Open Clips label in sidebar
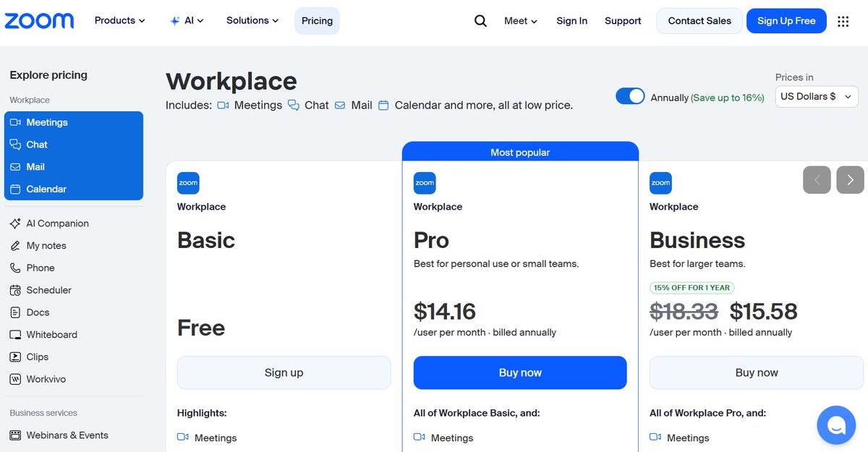This screenshot has width=868, height=452. (38, 357)
